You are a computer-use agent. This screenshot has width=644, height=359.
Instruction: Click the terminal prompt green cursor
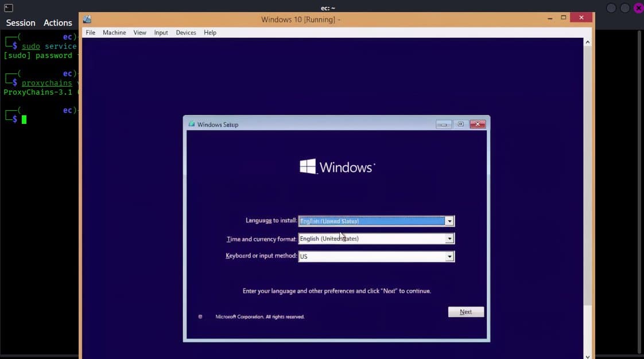[x=24, y=119]
